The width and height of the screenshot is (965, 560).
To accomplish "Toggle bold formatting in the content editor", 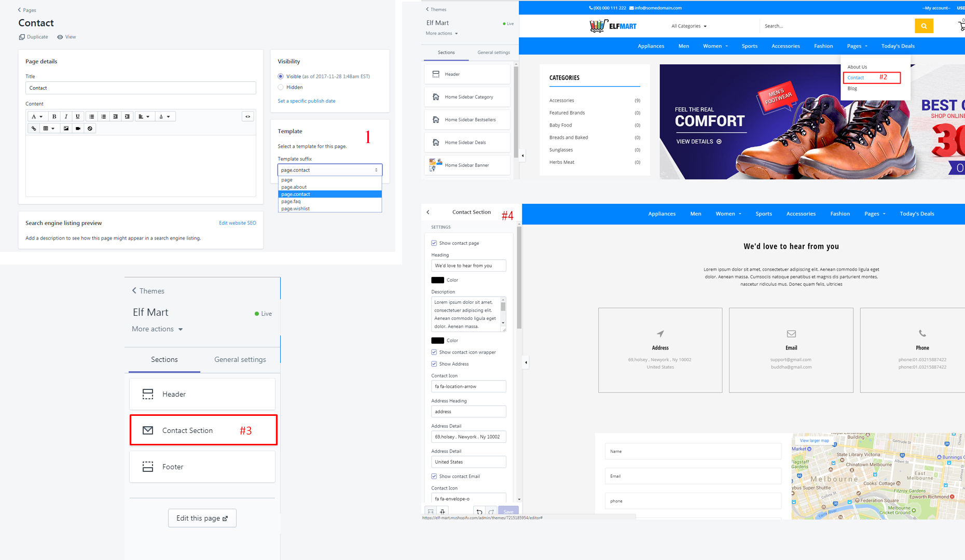I will 54,116.
